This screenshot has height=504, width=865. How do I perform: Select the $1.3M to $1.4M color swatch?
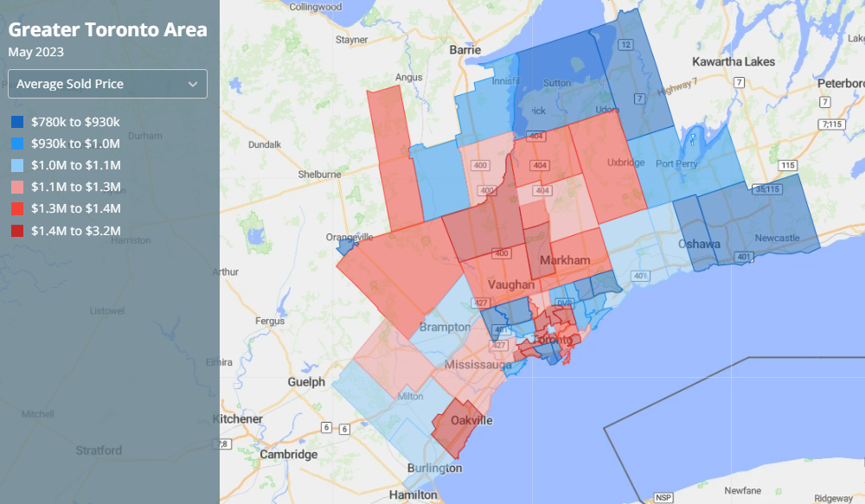(17, 208)
